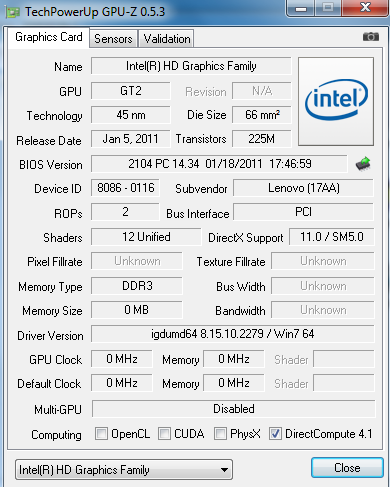Image resolution: width=390 pixels, height=487 pixels.
Task: Minimize the GPU-Z window
Action: click(x=301, y=8)
